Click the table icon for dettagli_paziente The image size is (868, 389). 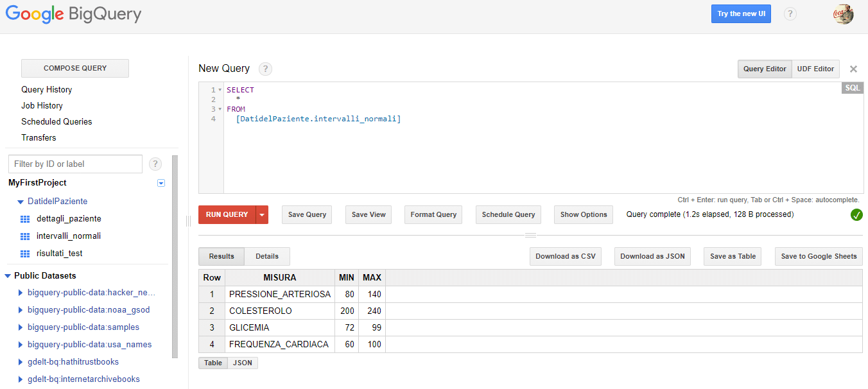[25, 219]
